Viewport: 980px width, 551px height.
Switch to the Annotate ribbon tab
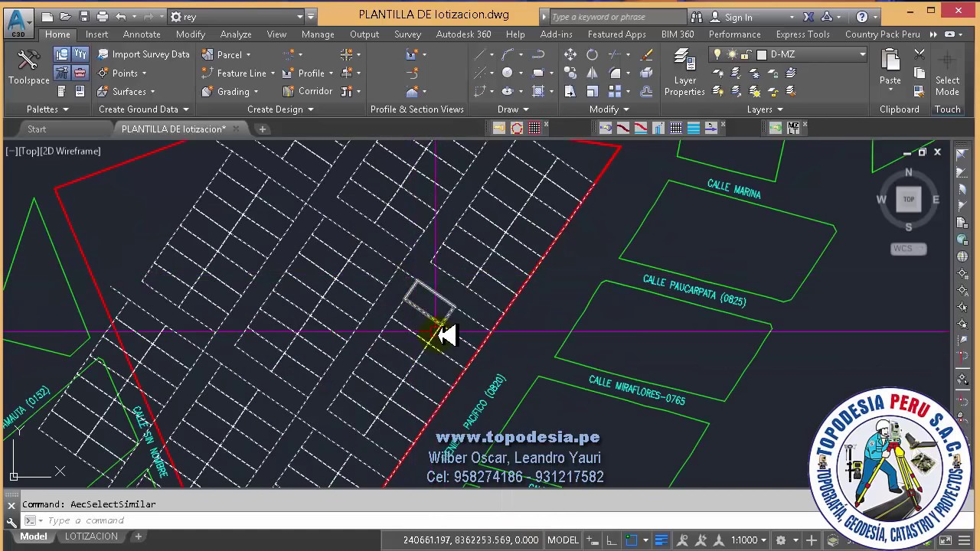click(142, 34)
